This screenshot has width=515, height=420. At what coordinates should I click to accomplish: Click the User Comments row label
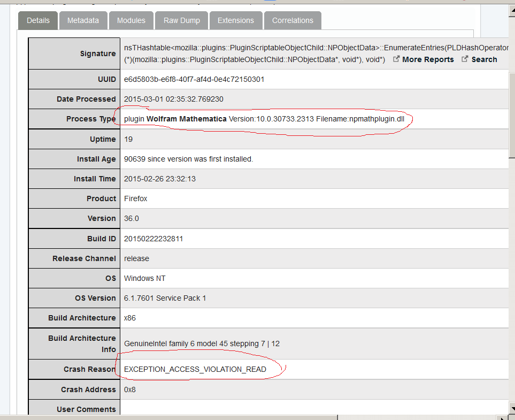(86, 409)
